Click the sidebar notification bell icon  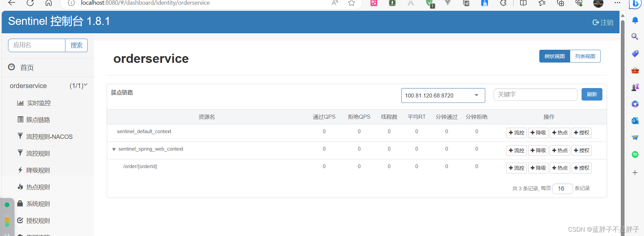[635, 20]
